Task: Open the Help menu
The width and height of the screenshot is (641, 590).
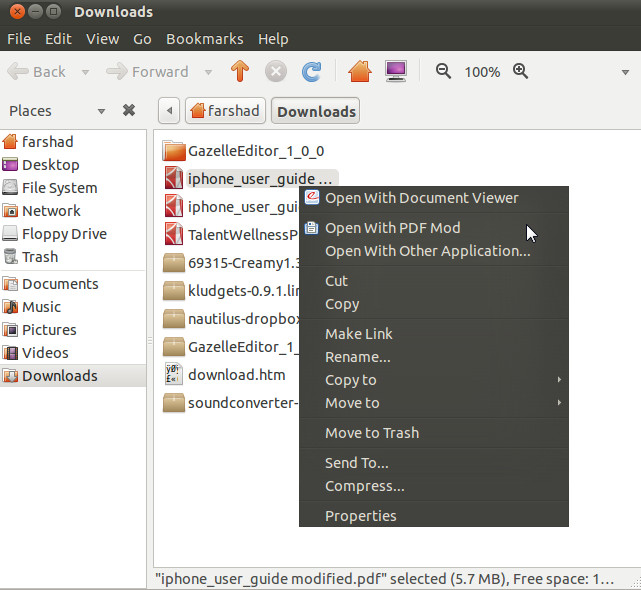Action: [273, 39]
